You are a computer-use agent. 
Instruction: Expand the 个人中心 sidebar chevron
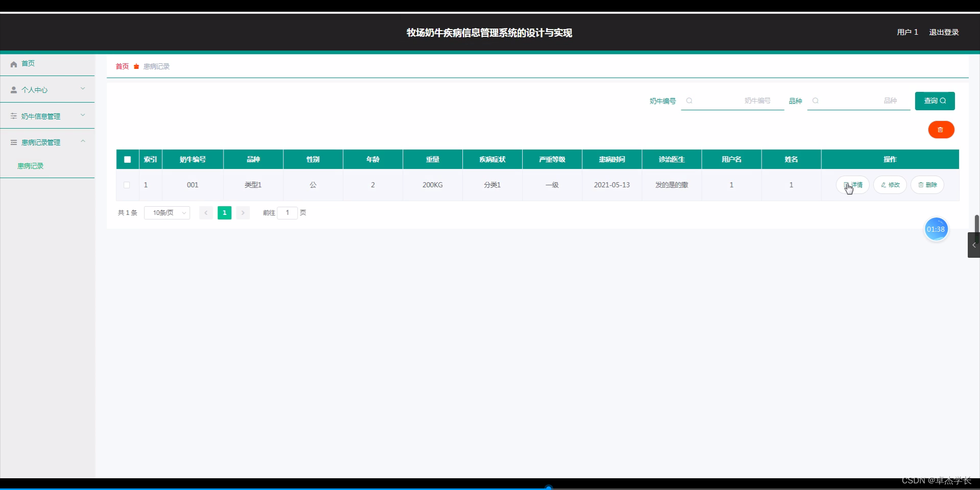point(83,89)
